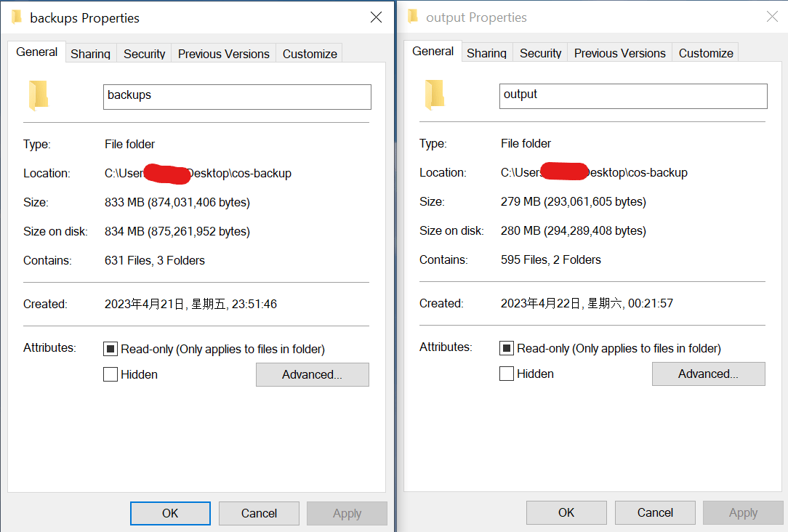
Task: Click the title bar folder icon of backups Properties
Action: [x=17, y=17]
